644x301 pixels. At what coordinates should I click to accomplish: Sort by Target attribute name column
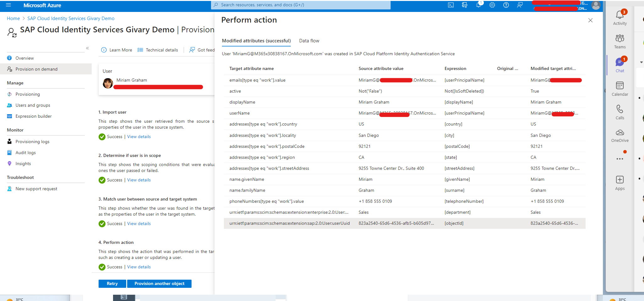click(x=252, y=68)
